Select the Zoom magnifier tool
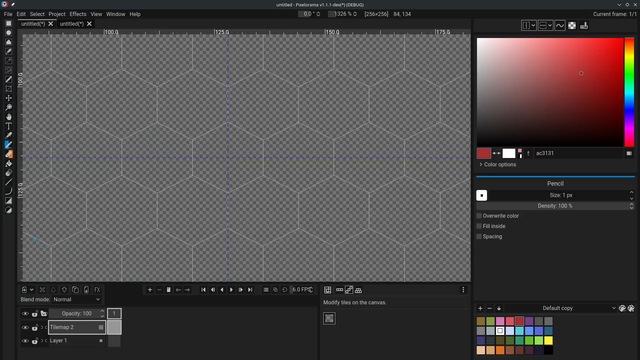The image size is (640, 360). pyautogui.click(x=9, y=107)
